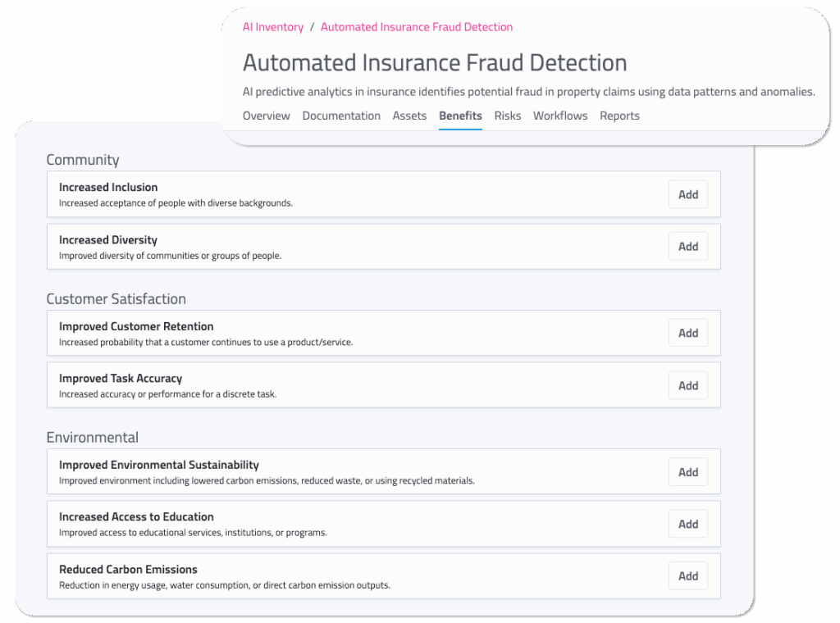Click Automated Insurance Fraud Detection breadcrumb
Viewport: 840px width, 623px height.
click(417, 27)
